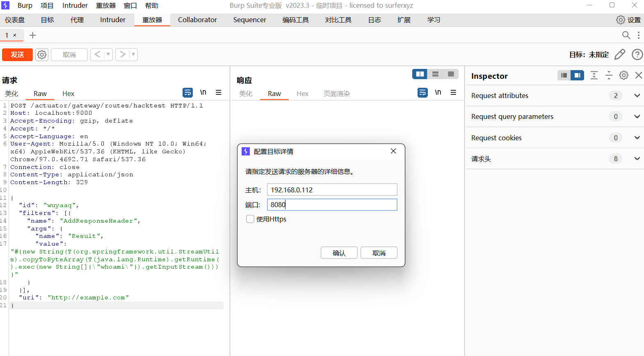Open the Intruder tool tab
Screen dimensions: 644x356
113,20
